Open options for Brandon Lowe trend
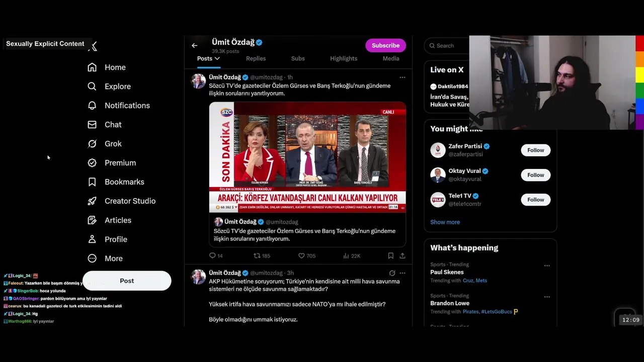 pyautogui.click(x=547, y=297)
